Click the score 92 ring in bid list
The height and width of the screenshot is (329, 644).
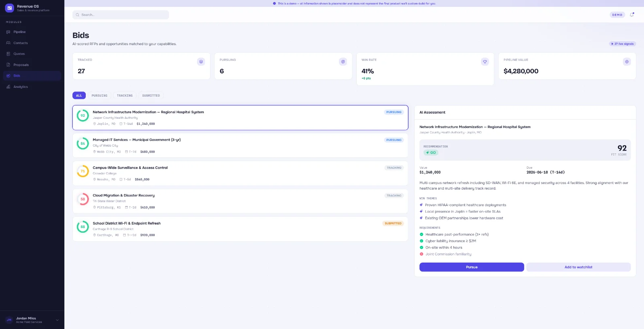[x=83, y=116]
